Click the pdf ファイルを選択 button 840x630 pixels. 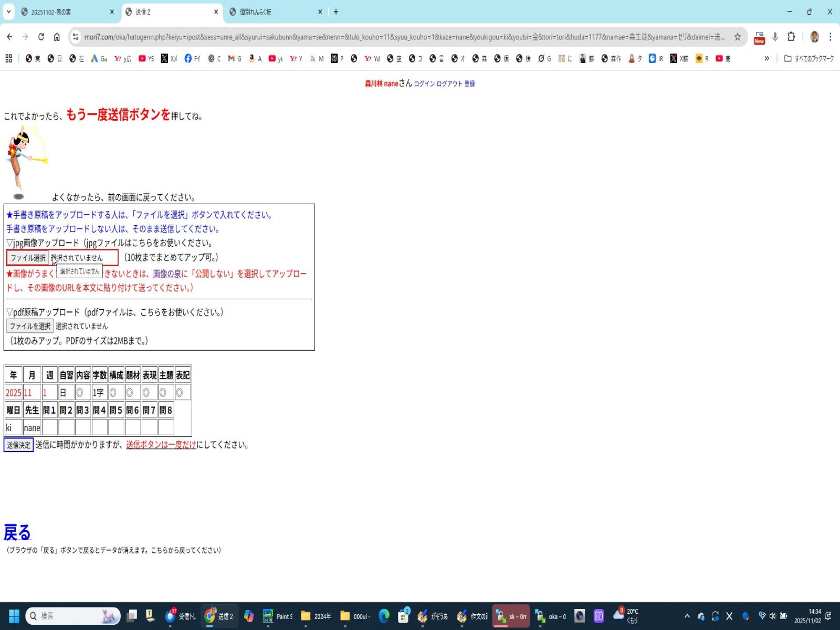tap(30, 326)
